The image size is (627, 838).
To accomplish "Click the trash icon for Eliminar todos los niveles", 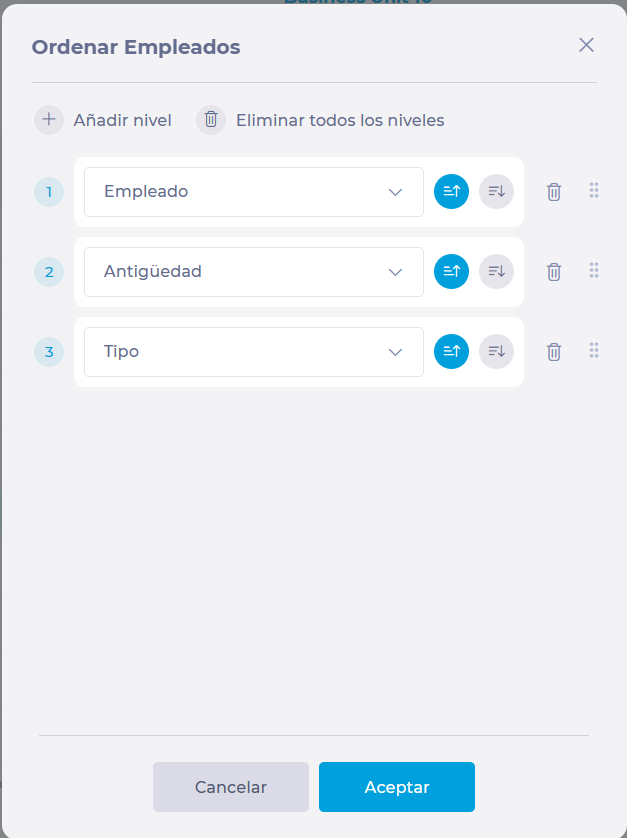I will [211, 120].
